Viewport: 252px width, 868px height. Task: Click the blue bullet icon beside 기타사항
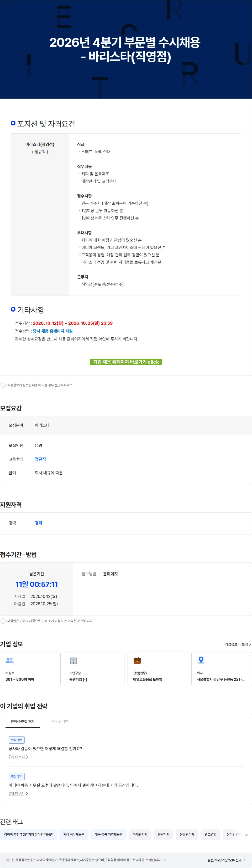13,309
